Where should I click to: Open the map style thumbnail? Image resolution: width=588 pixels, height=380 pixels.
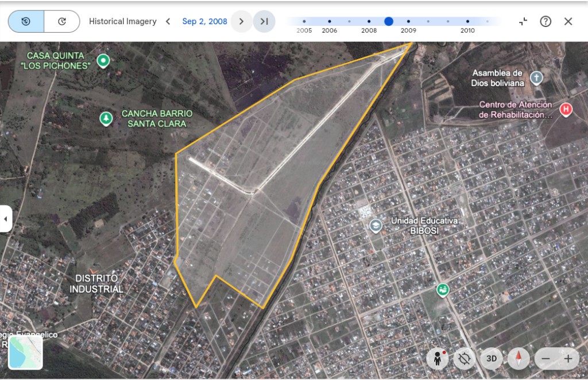pyautogui.click(x=25, y=352)
